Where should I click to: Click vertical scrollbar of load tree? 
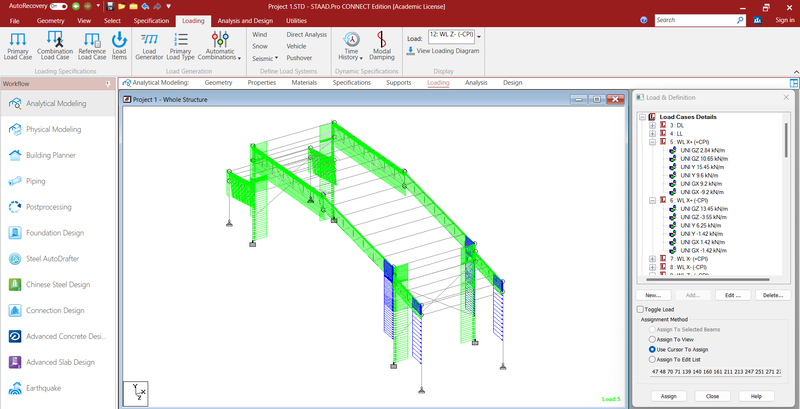pos(786,138)
